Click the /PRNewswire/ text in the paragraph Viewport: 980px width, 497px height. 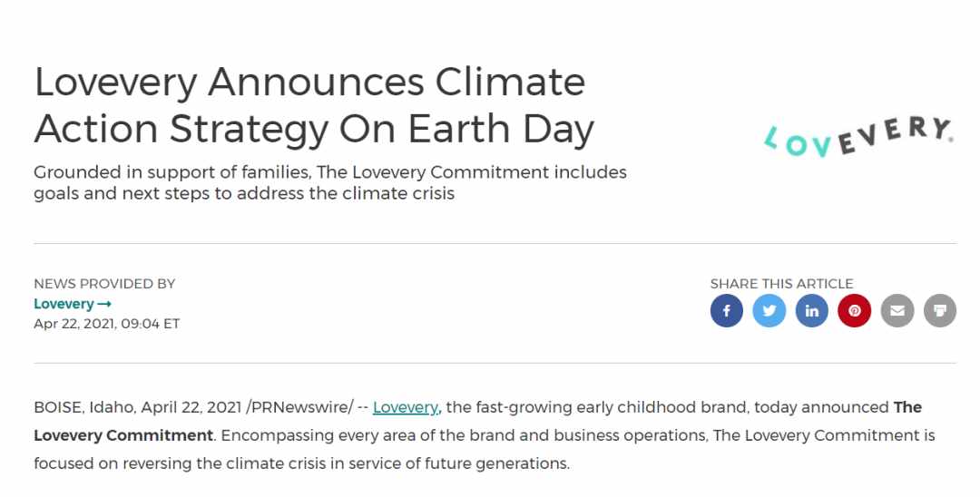point(299,407)
